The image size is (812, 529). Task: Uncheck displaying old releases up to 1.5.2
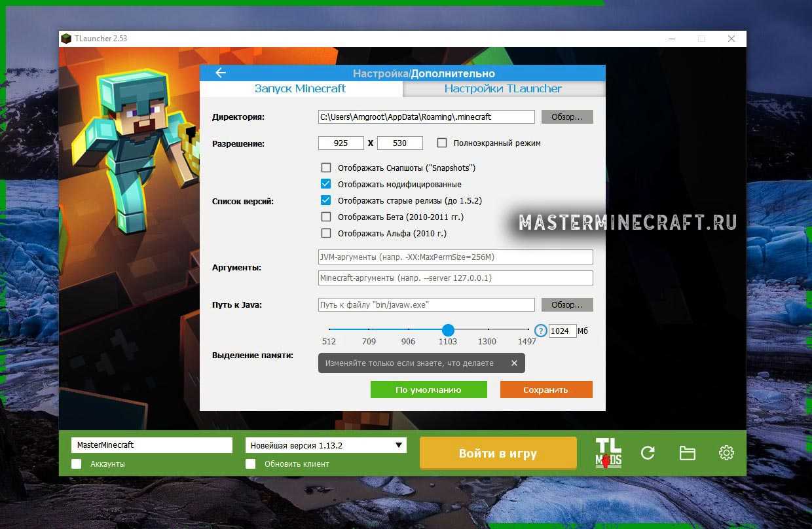(326, 200)
